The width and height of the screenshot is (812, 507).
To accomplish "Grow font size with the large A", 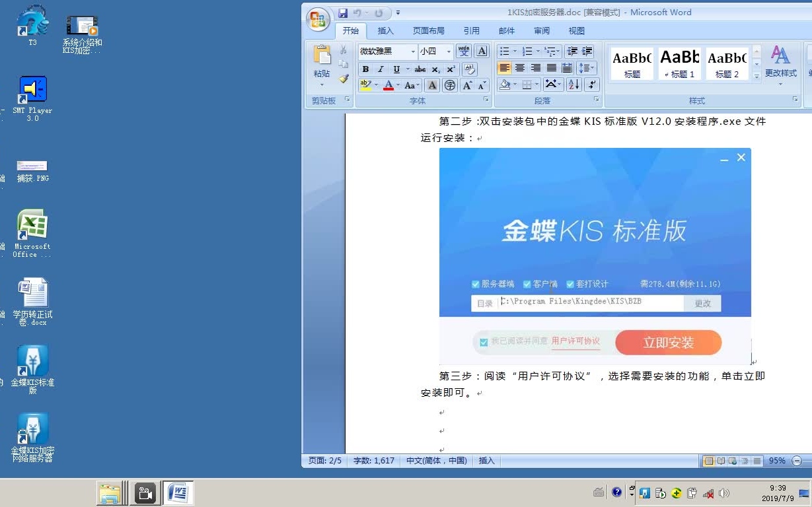I will (467, 85).
